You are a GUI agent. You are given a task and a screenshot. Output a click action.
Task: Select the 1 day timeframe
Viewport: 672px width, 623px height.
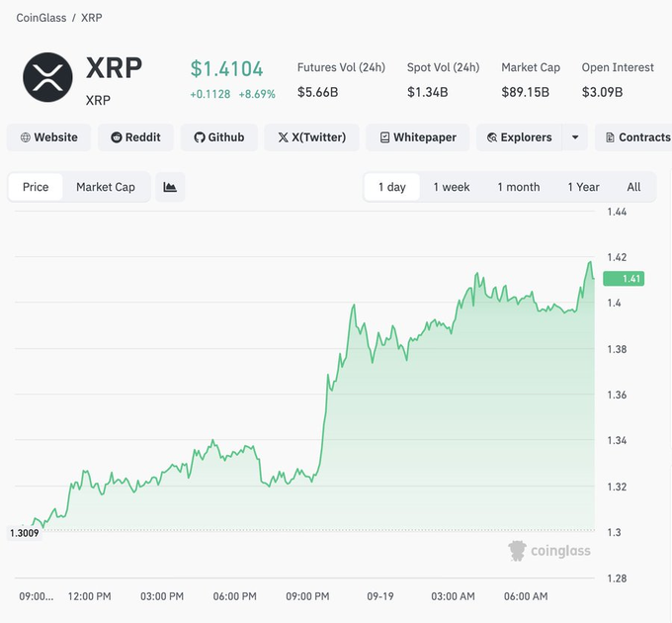pos(391,187)
